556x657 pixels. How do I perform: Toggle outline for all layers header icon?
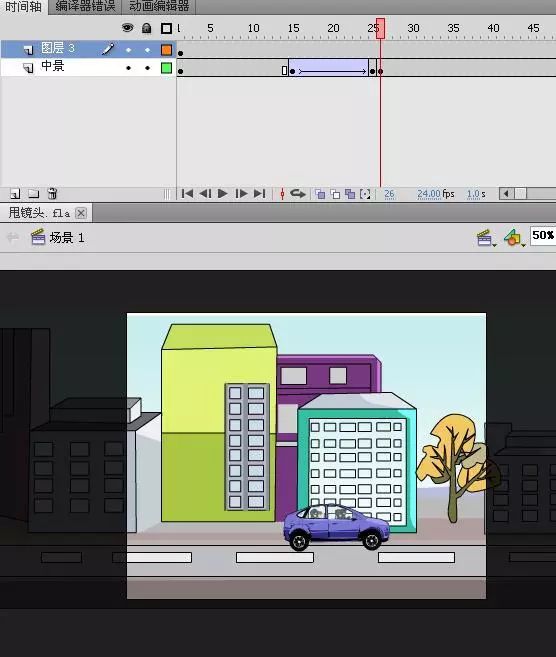click(166, 28)
